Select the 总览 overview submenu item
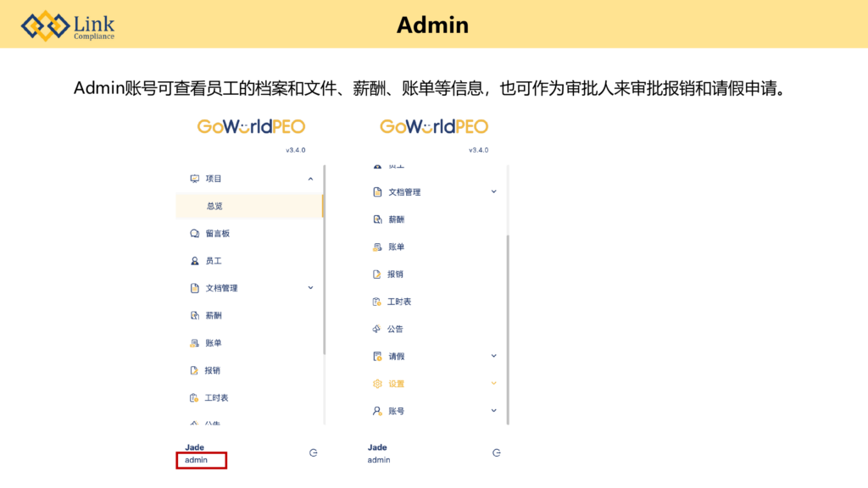This screenshot has height=488, width=868. pyautogui.click(x=214, y=206)
